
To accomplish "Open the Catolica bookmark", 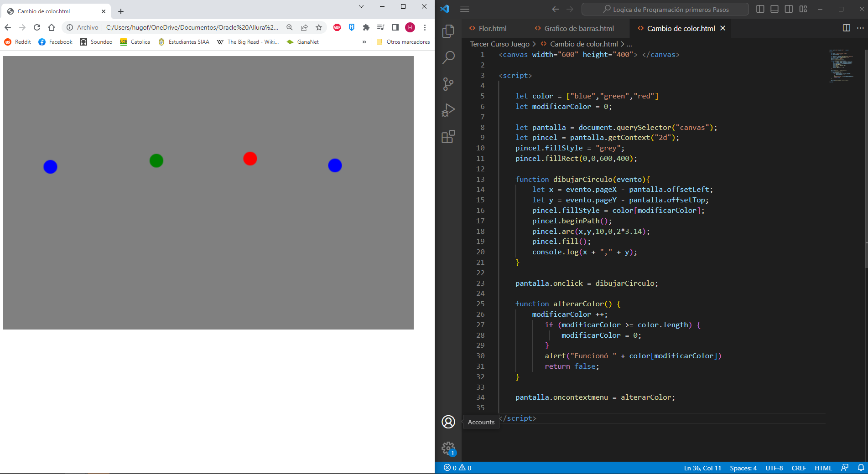I will (135, 42).
